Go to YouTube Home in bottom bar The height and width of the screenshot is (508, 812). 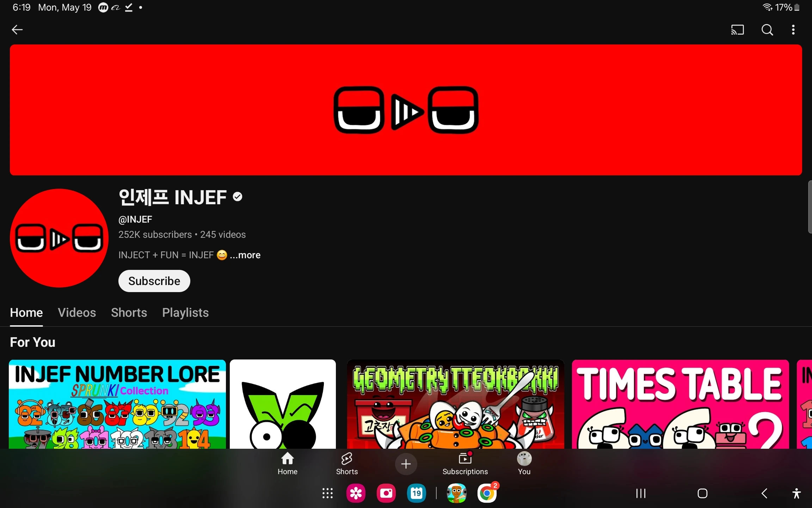tap(287, 464)
